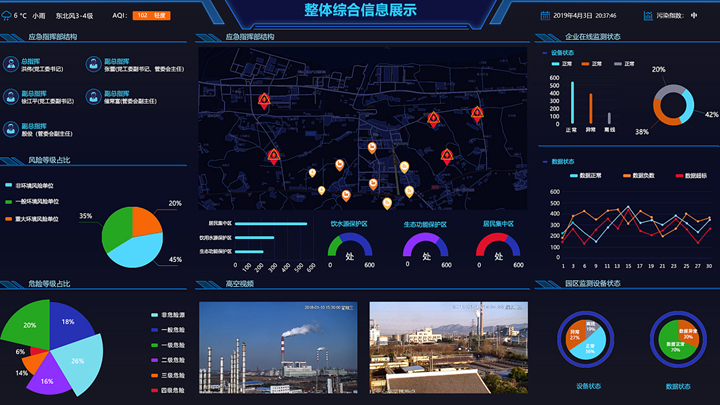Click the rainy weather cloud icon
Image resolution: width=720 pixels, height=405 pixels.
pyautogui.click(x=6, y=16)
